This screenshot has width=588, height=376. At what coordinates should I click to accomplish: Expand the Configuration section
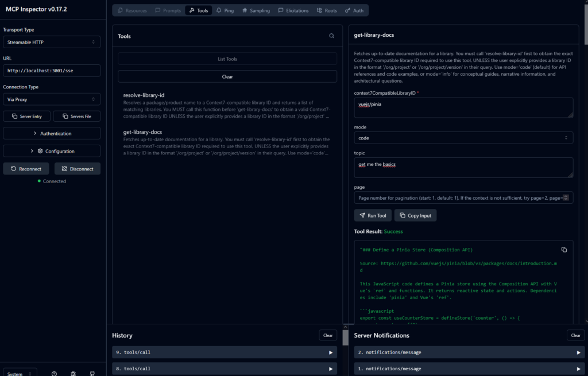[x=52, y=152]
